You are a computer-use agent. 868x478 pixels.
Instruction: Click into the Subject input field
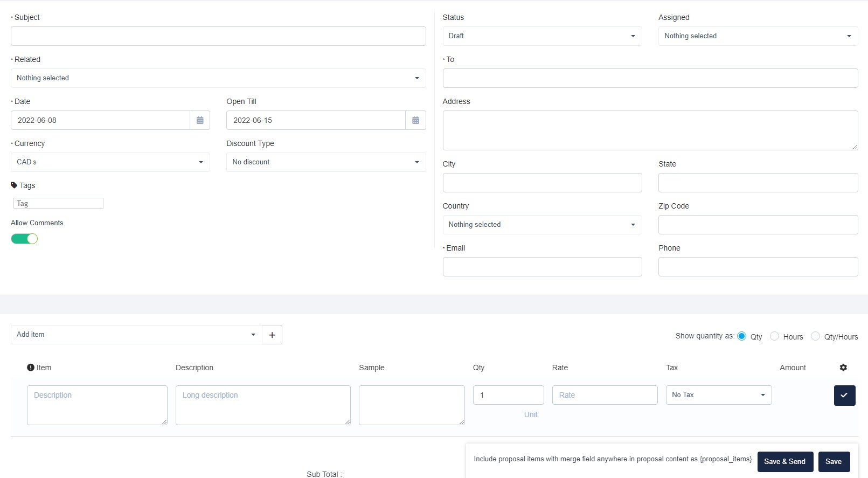click(x=218, y=36)
